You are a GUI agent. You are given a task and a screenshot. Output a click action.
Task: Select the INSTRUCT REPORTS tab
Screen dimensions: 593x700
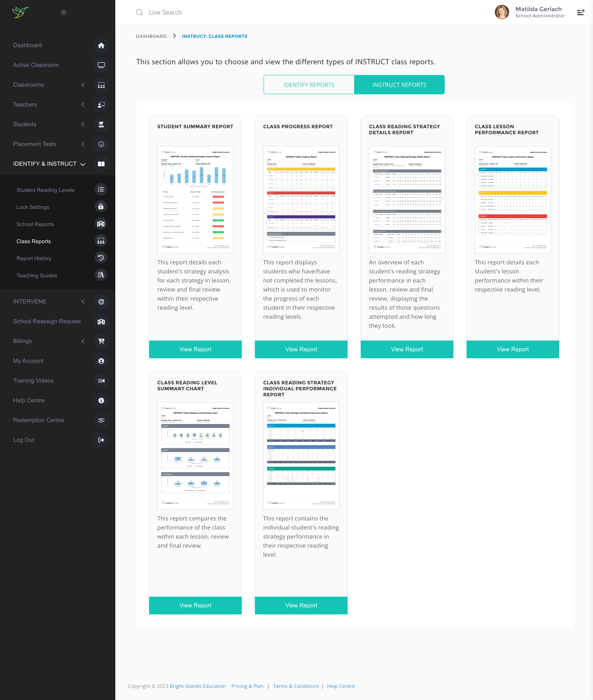tap(399, 85)
